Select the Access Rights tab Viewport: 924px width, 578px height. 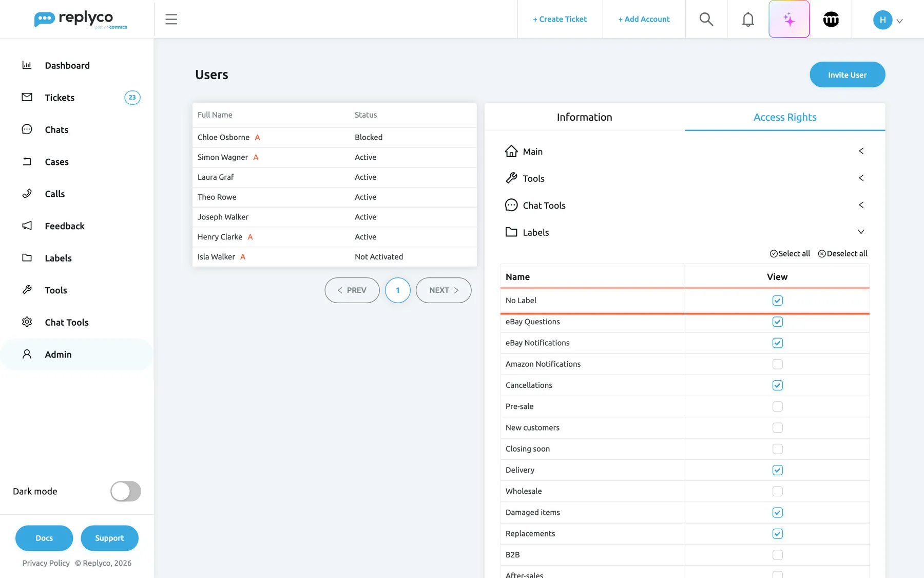[x=785, y=117]
